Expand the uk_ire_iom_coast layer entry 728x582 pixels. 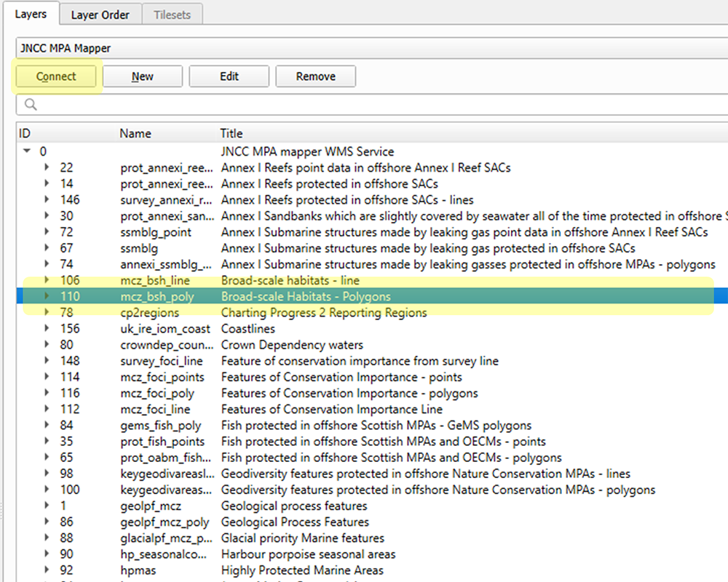47,328
